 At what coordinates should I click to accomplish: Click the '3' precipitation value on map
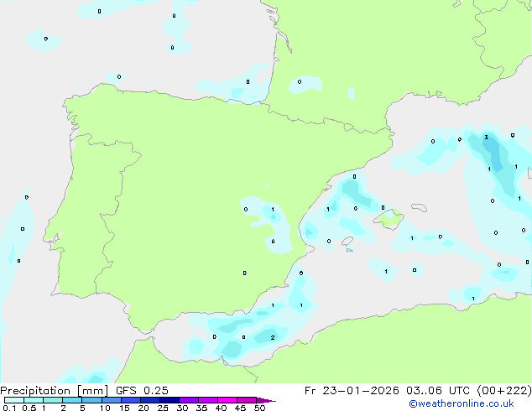(x=486, y=138)
